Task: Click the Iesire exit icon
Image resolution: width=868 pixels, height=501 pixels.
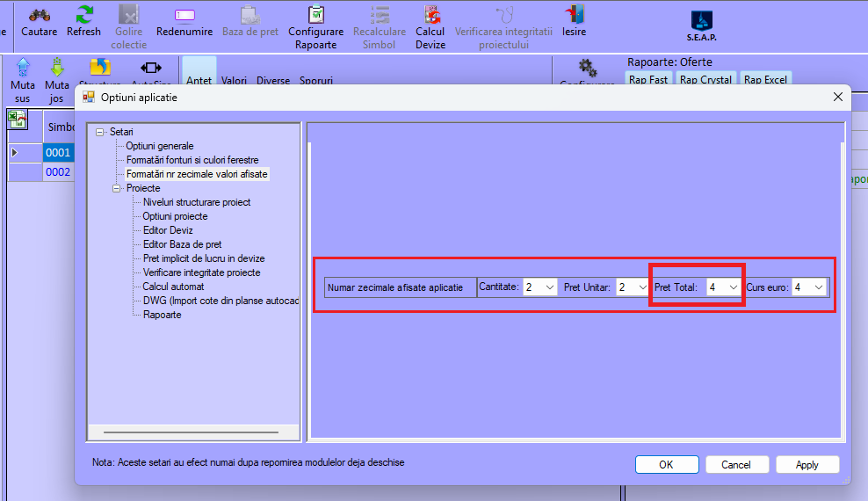Action: point(574,15)
